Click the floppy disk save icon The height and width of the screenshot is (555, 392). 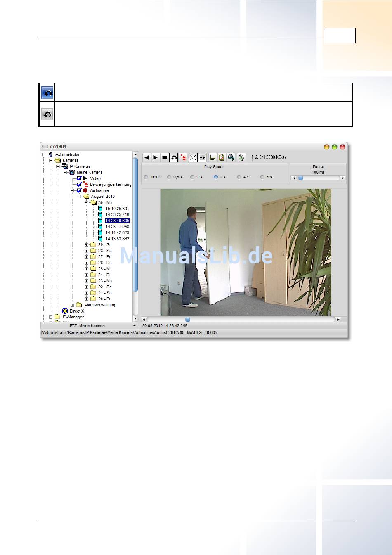click(213, 157)
